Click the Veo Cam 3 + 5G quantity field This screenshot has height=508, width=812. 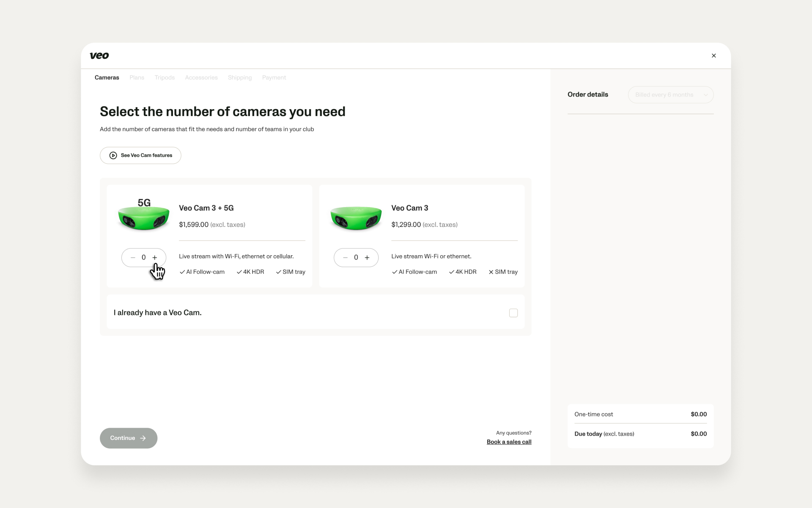tap(144, 257)
